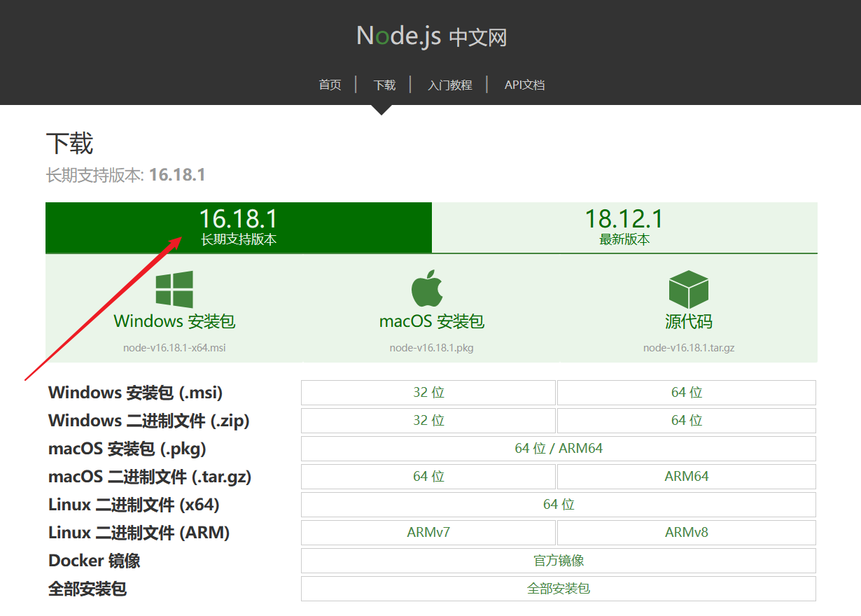Click the macOS 安装包 link
861x616 pixels.
432,321
